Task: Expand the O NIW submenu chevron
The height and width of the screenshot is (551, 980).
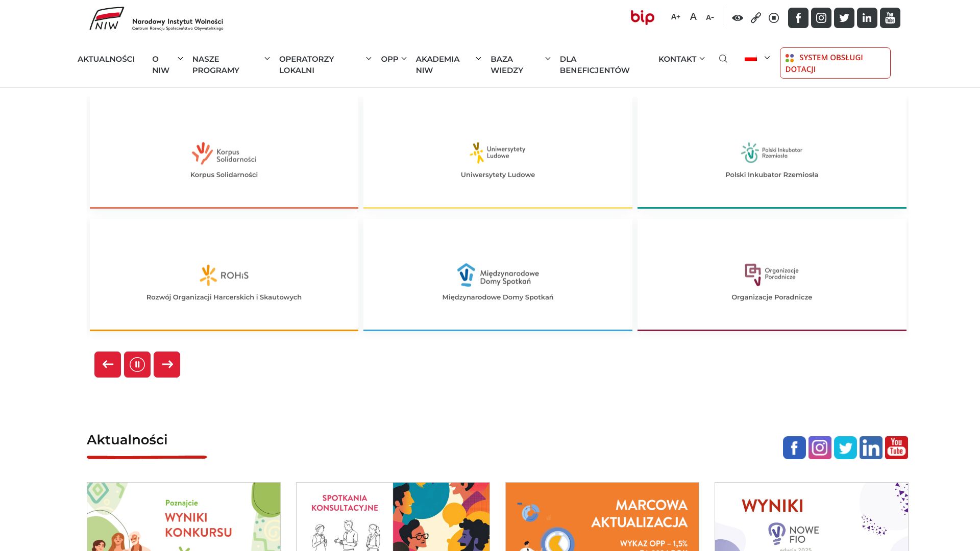Action: (180, 59)
